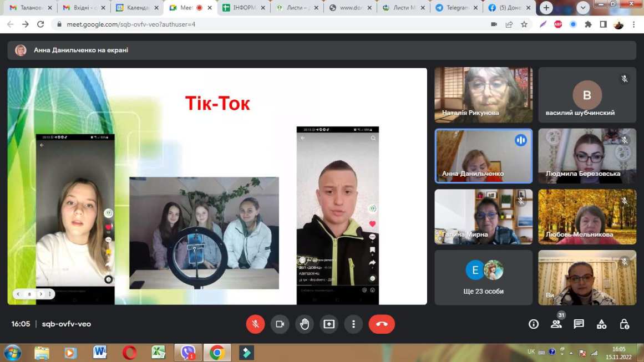Viewport: 644px width, 362px height.
Task: Select Галина Мирна video tile
Action: (x=483, y=217)
